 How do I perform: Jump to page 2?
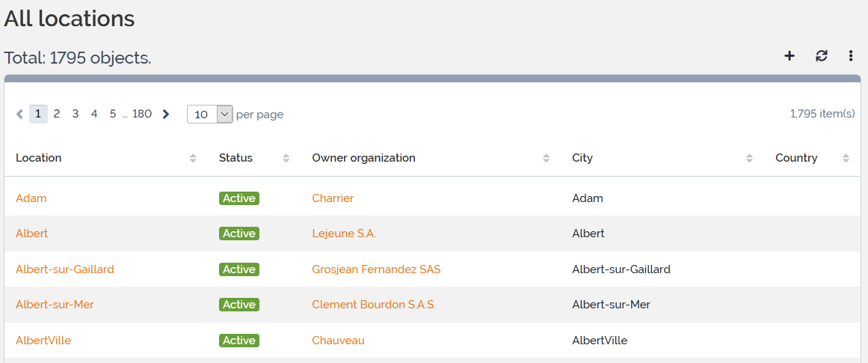coord(57,114)
